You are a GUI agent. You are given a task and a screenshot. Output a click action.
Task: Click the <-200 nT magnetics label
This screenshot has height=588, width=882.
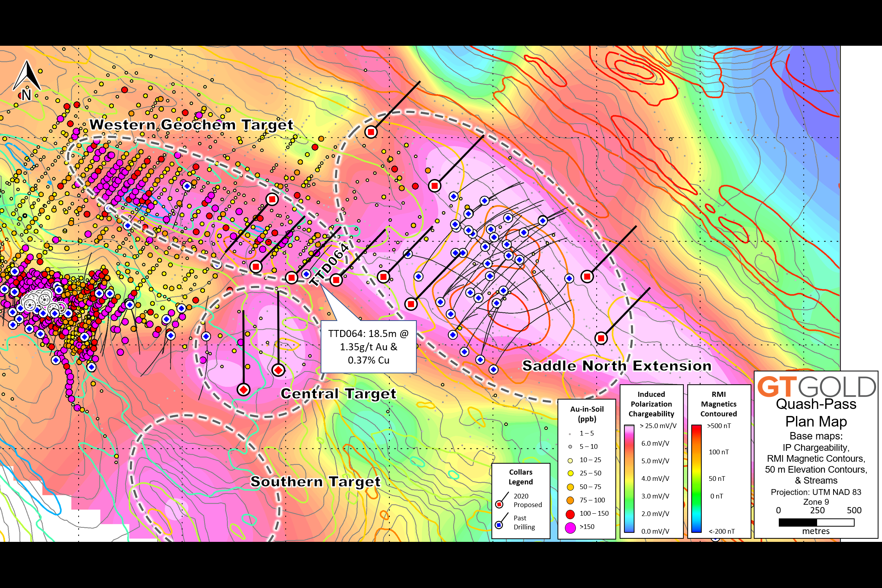722,531
